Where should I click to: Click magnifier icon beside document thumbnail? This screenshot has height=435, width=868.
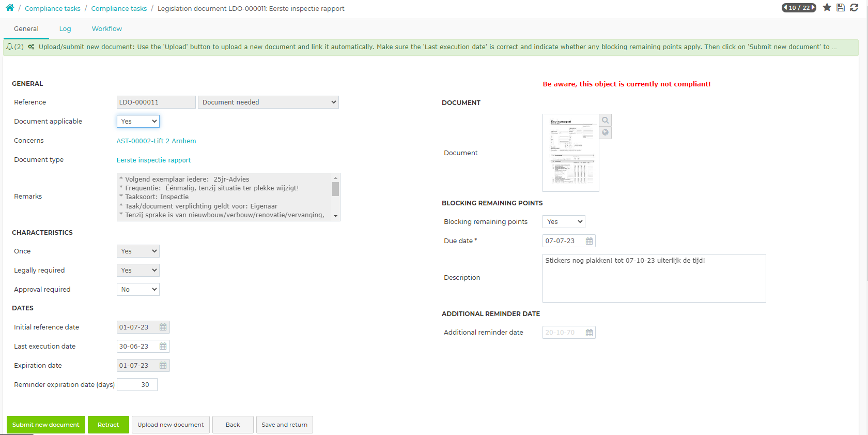[606, 120]
